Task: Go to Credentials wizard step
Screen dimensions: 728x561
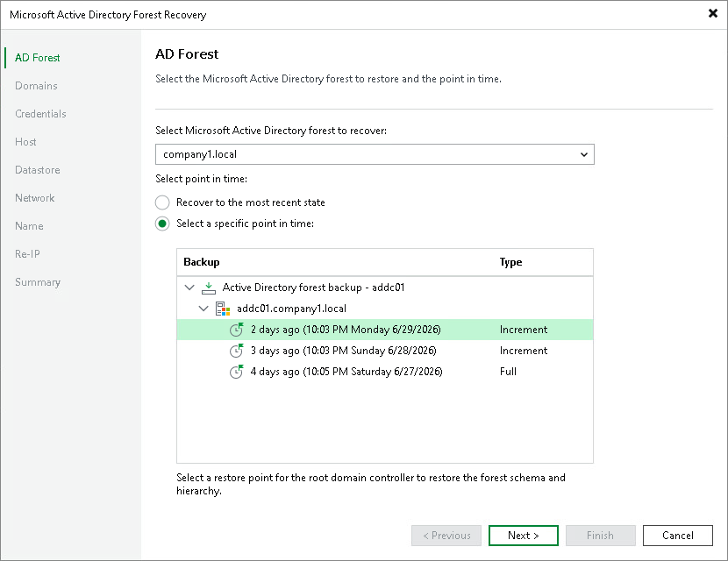Action: [x=40, y=114]
